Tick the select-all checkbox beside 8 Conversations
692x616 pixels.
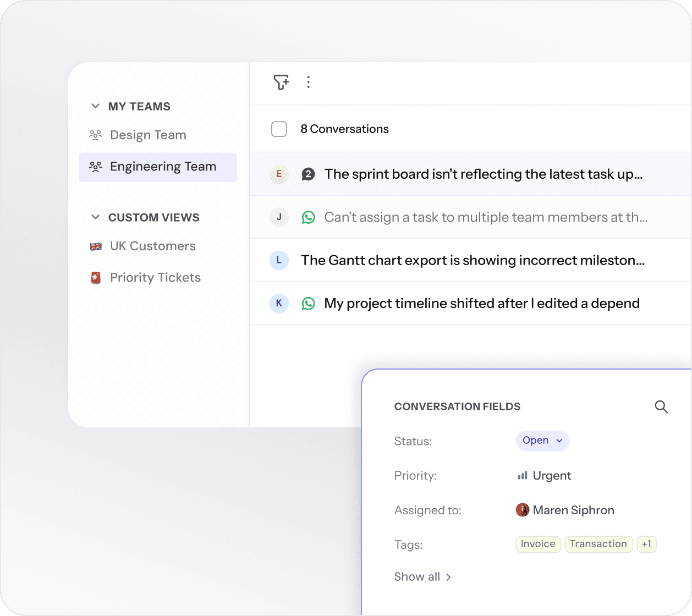point(279,129)
